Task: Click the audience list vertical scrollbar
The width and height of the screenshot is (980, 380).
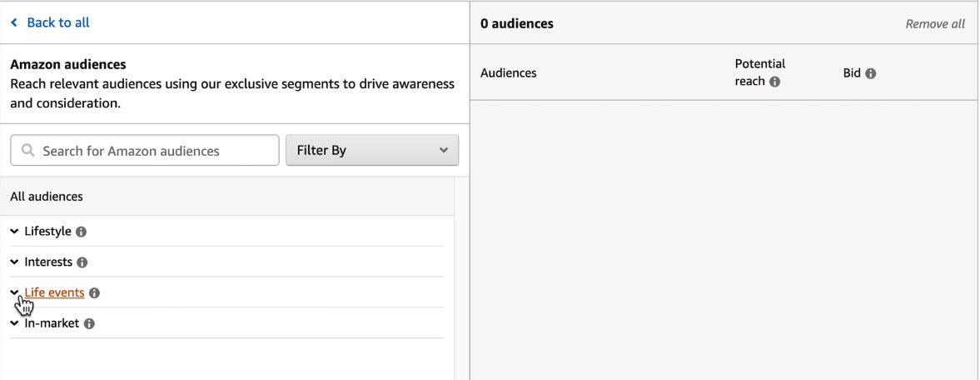Action: click(x=461, y=275)
